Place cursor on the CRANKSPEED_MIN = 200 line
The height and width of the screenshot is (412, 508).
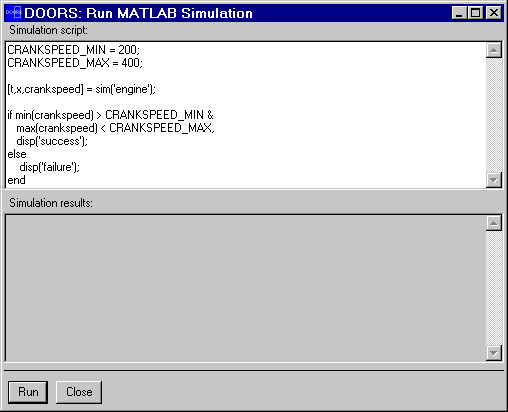[x=73, y=50]
